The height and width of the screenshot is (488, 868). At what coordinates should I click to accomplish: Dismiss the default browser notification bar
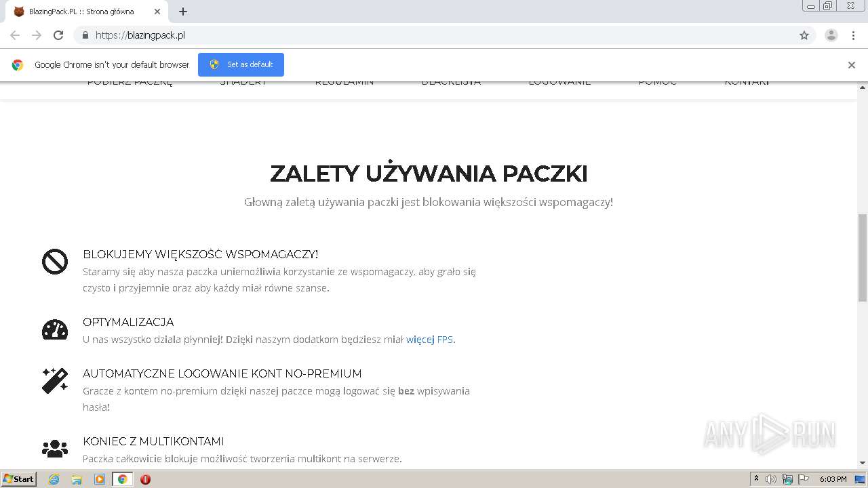tap(852, 65)
